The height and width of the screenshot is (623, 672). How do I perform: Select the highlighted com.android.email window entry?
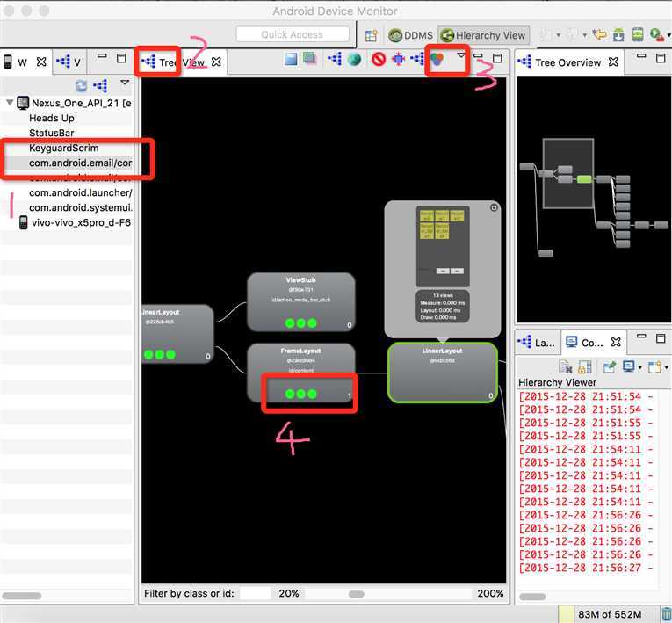point(80,163)
